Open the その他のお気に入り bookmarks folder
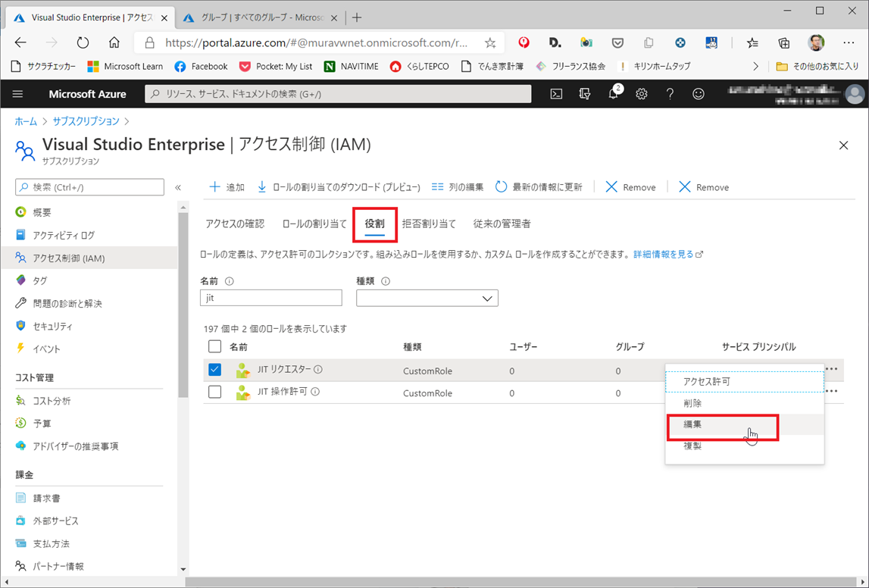Image resolution: width=869 pixels, height=588 pixels. [x=817, y=67]
